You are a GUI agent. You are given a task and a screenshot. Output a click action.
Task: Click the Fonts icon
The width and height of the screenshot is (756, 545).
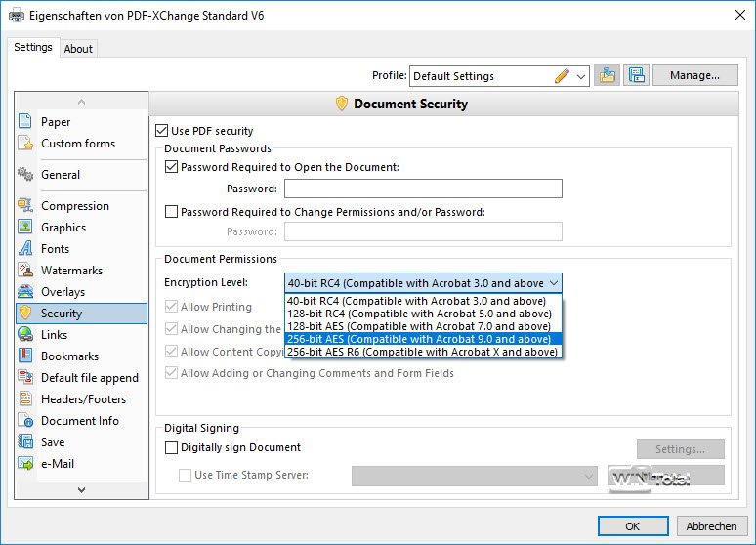pos(26,249)
